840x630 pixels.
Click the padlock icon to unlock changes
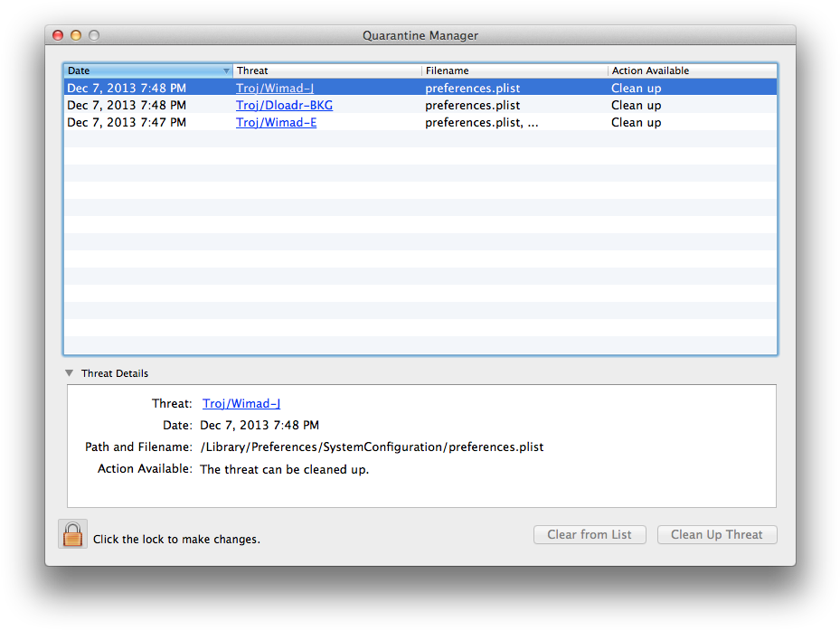point(72,534)
